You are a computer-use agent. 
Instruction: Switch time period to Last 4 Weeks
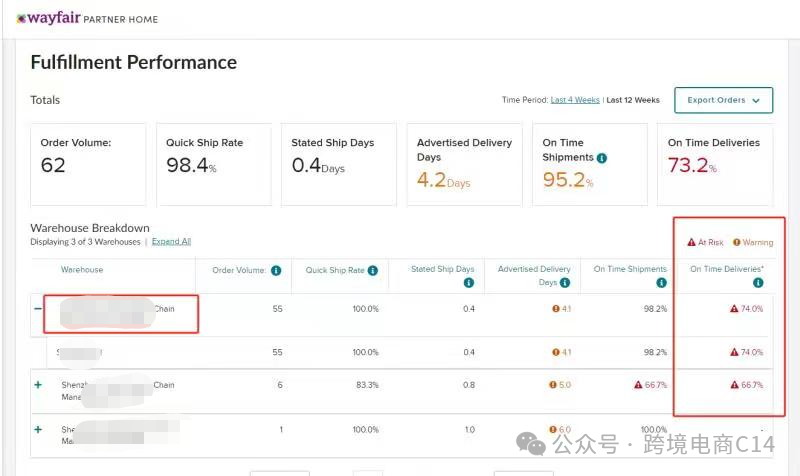coord(575,100)
